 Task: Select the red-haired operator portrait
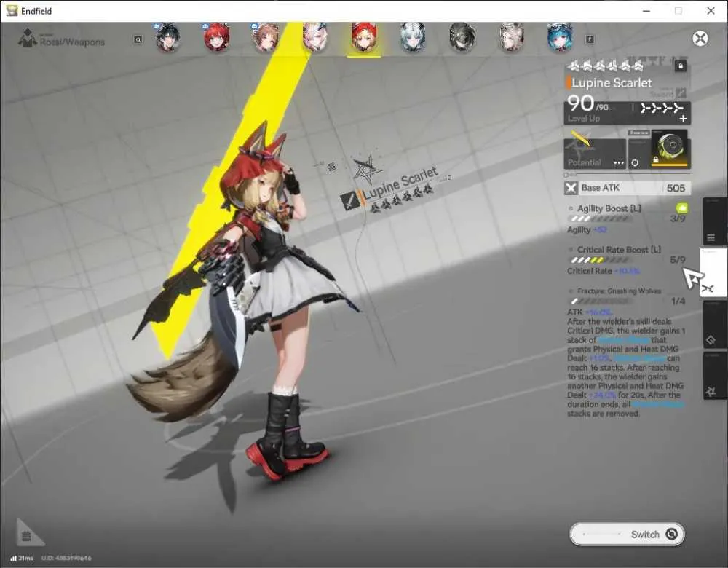[216, 38]
